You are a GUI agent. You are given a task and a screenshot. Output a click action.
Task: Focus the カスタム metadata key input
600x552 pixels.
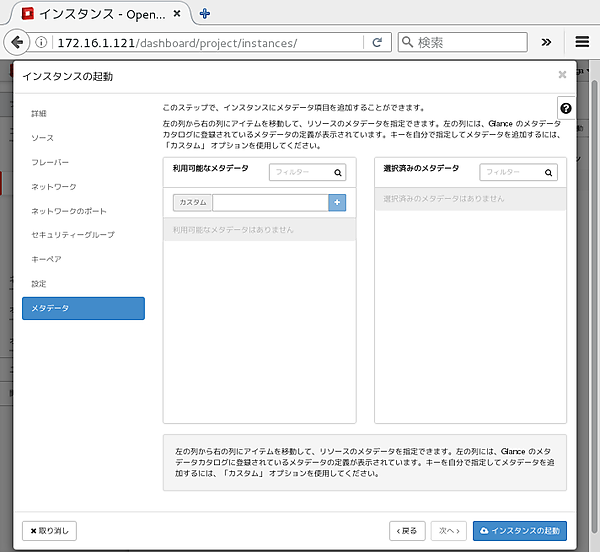coord(270,202)
